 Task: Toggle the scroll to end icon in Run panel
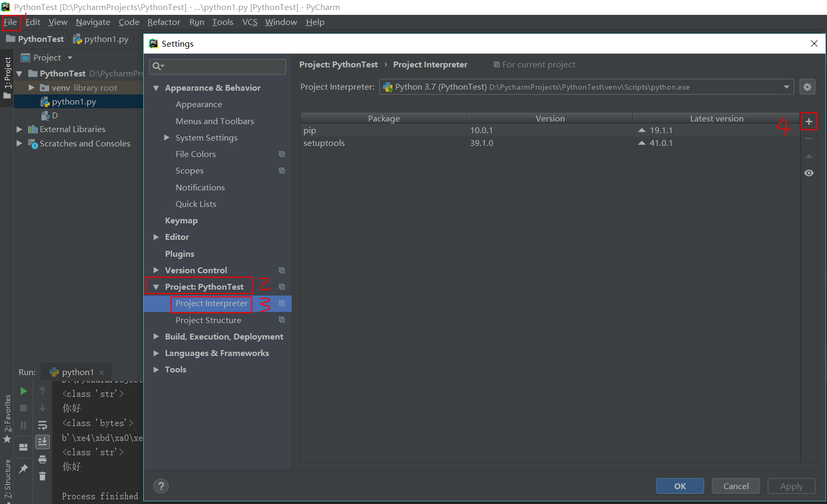pyautogui.click(x=42, y=441)
